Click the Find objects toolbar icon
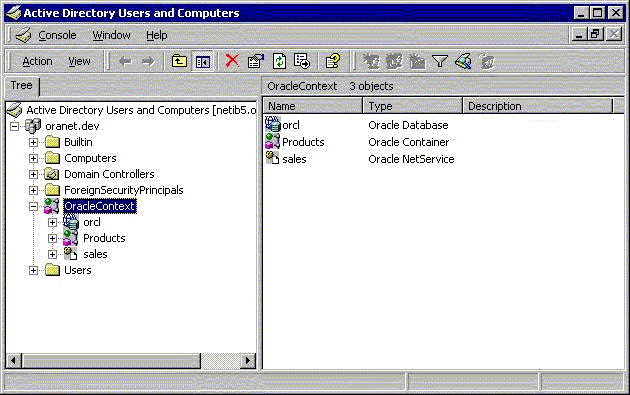The width and height of the screenshot is (630, 395). click(463, 61)
